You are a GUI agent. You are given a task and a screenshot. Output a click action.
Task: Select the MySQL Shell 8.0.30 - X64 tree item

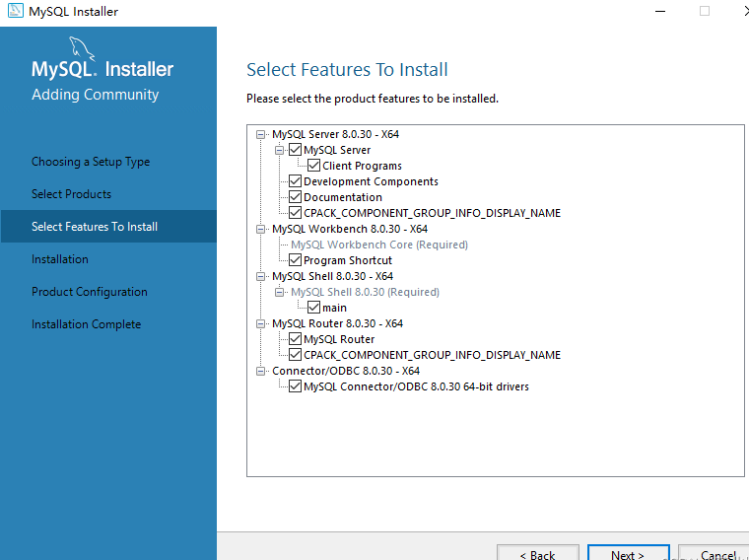click(337, 276)
